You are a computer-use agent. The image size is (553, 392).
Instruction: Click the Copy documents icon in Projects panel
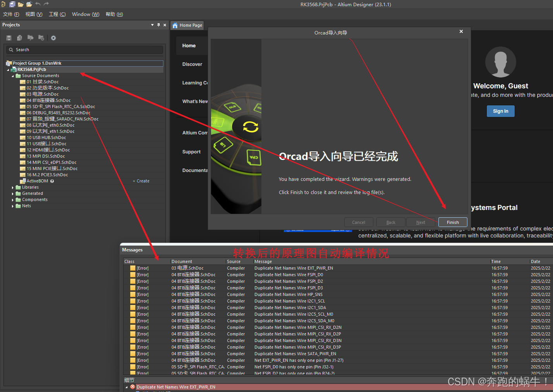click(x=19, y=38)
